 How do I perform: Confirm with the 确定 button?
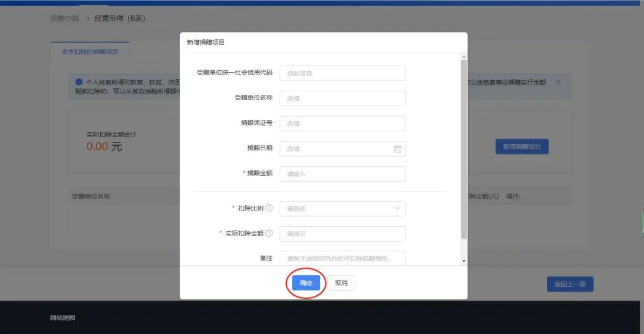[x=306, y=283]
